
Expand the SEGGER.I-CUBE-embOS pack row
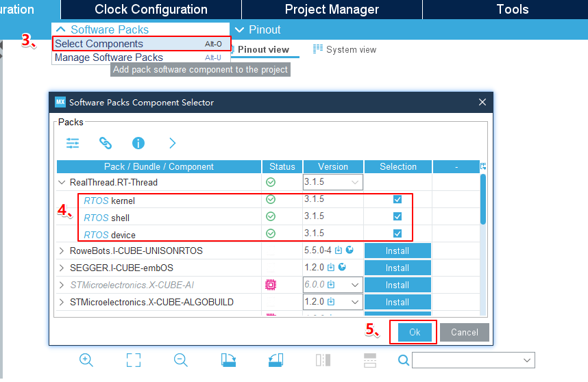pos(62,268)
